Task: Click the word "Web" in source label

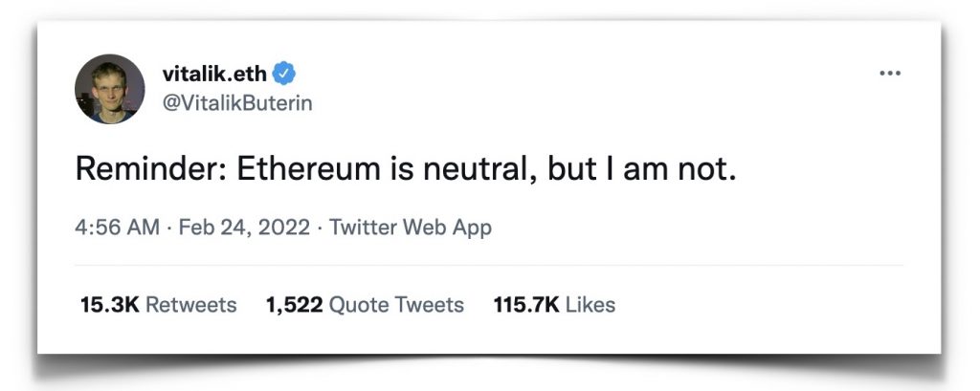Action: 426,228
